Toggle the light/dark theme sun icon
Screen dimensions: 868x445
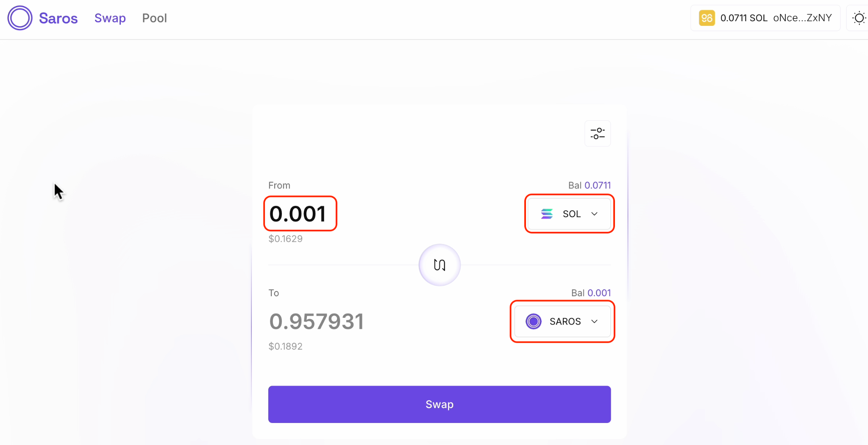click(859, 18)
